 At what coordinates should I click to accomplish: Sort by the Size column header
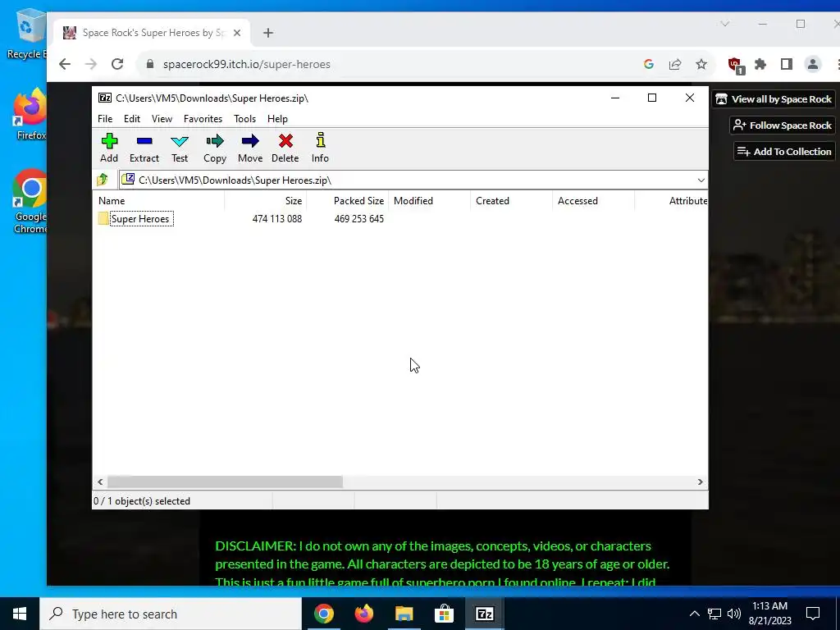[265, 201]
